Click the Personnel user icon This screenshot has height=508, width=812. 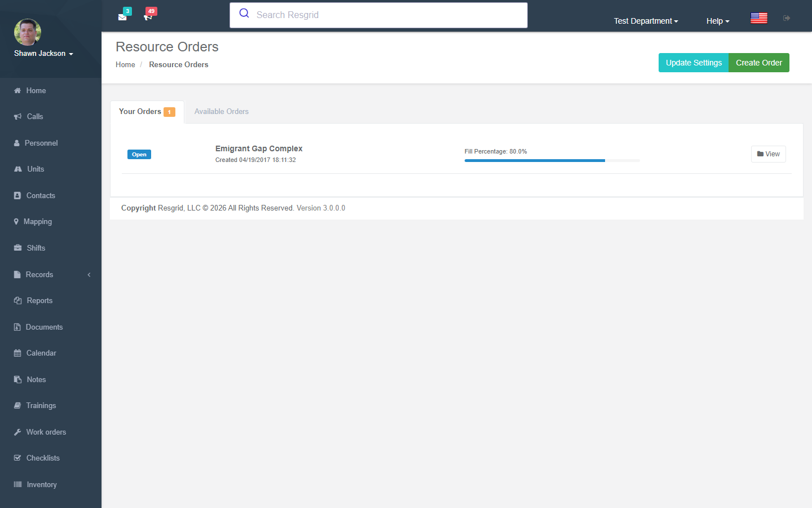click(17, 143)
